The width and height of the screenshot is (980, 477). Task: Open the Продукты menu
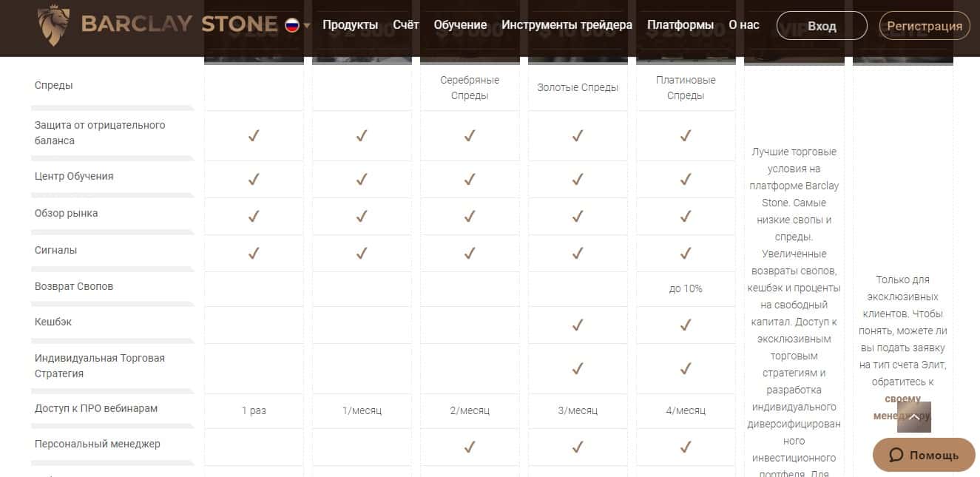coord(350,25)
